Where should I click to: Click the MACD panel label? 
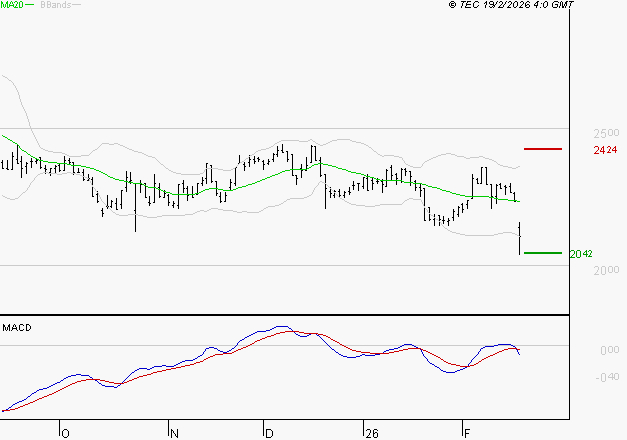click(x=18, y=327)
